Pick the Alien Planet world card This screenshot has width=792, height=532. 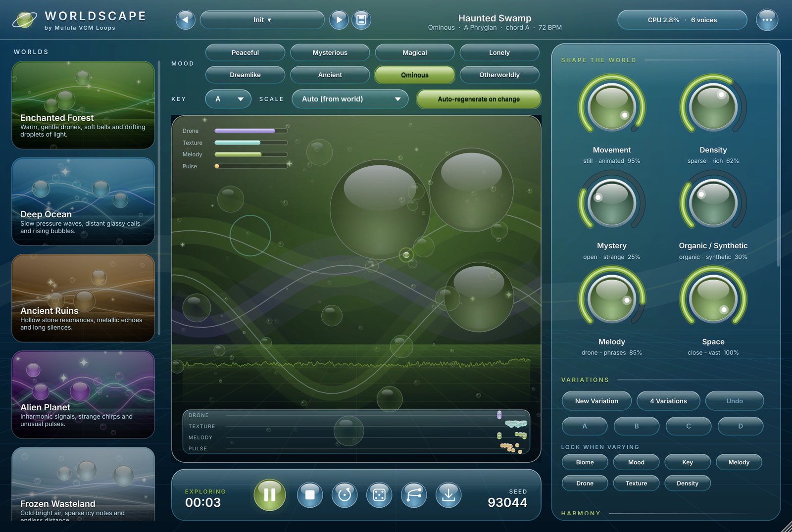pos(83,394)
